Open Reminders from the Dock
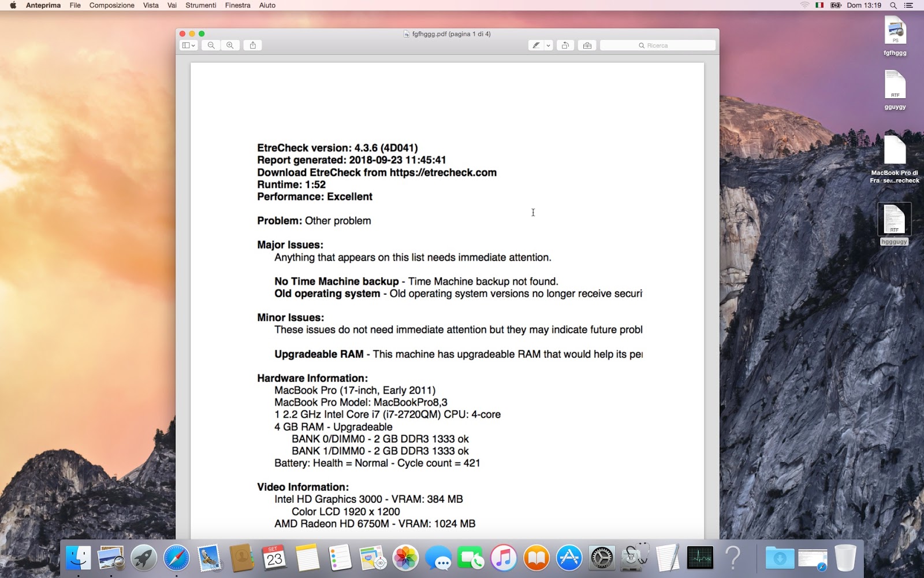The image size is (924, 578). coord(340,558)
